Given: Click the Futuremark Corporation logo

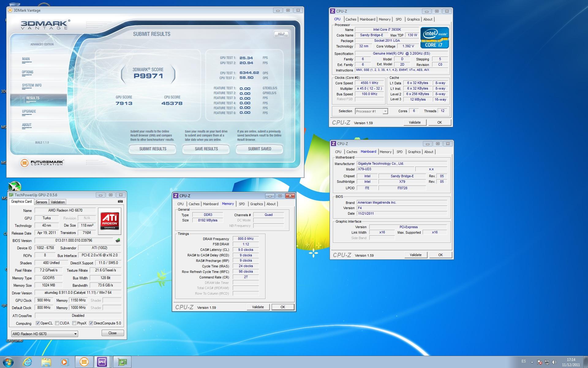Looking at the screenshot, I should pyautogui.click(x=42, y=163).
